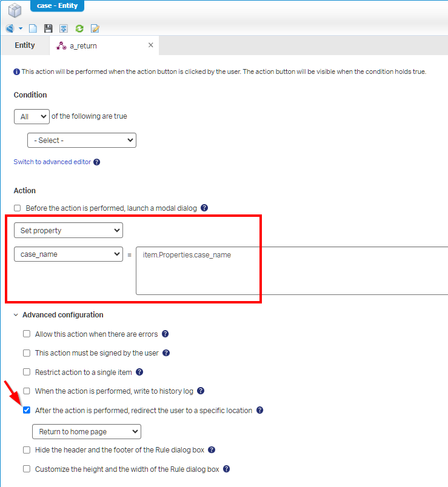
Task: Open the All condition dropdown
Action: 32,116
